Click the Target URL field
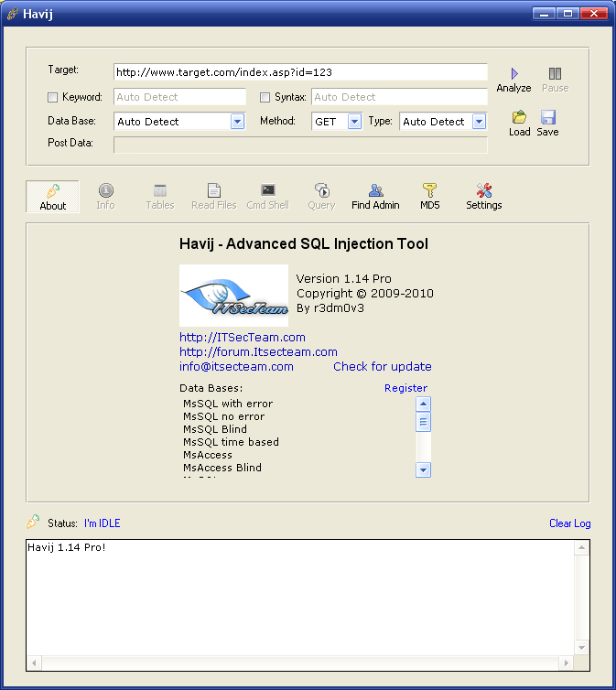 pos(300,72)
